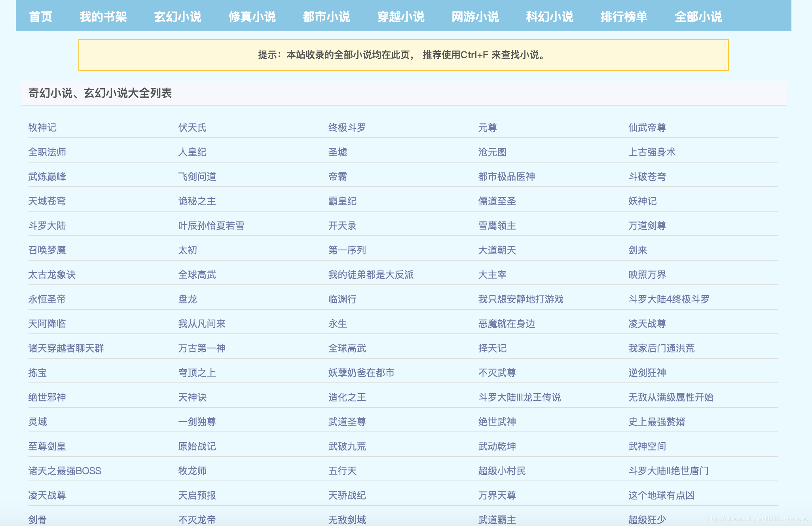Image resolution: width=812 pixels, height=526 pixels.
Task: Open the 修真小说 category
Action: (252, 17)
